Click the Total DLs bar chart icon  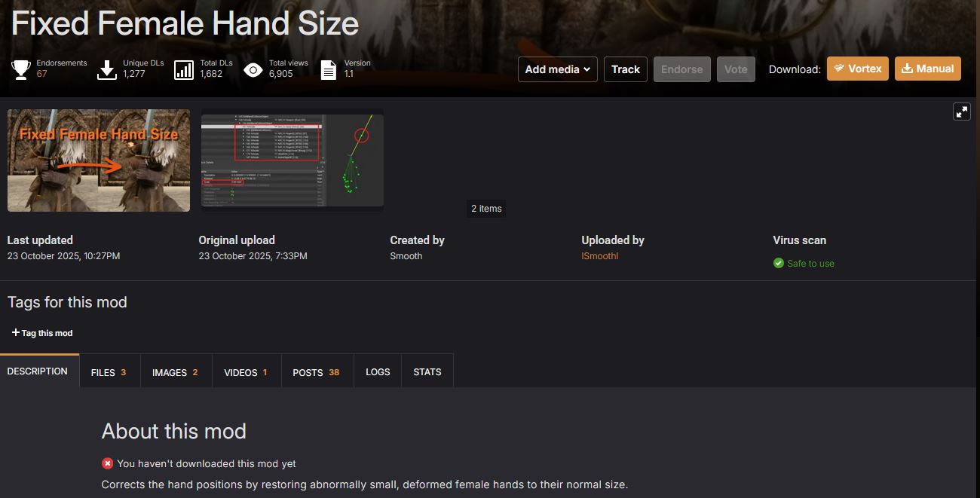[x=184, y=70]
